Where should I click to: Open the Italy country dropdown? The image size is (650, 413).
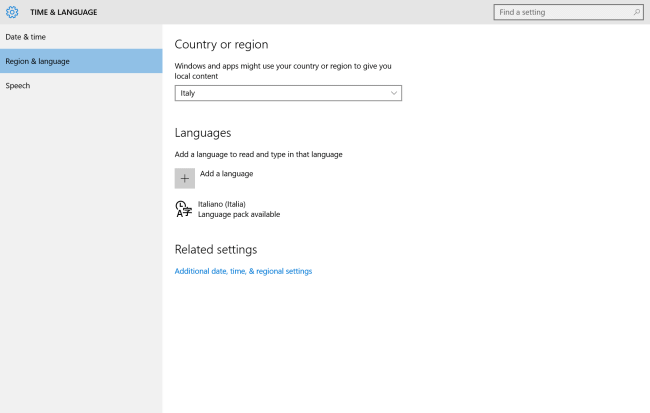287,93
